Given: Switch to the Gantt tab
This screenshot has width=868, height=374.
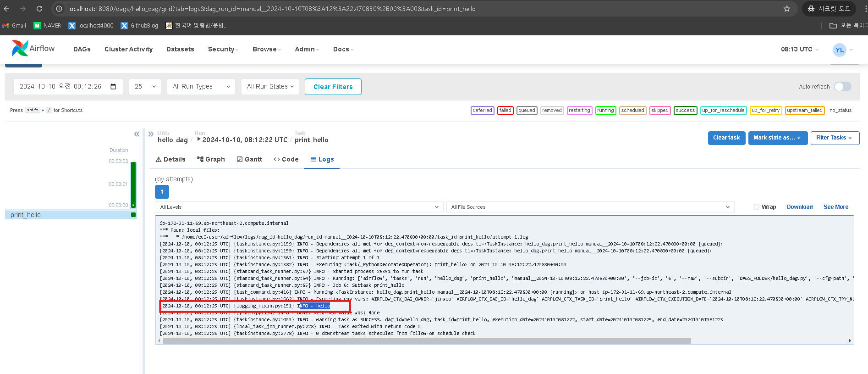Looking at the screenshot, I should tap(249, 159).
